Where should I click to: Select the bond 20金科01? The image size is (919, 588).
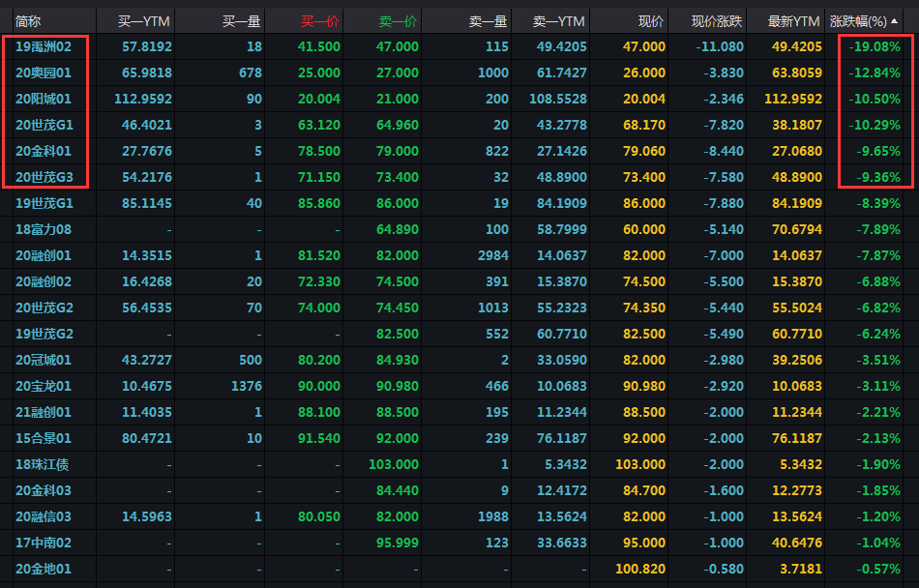(x=44, y=151)
